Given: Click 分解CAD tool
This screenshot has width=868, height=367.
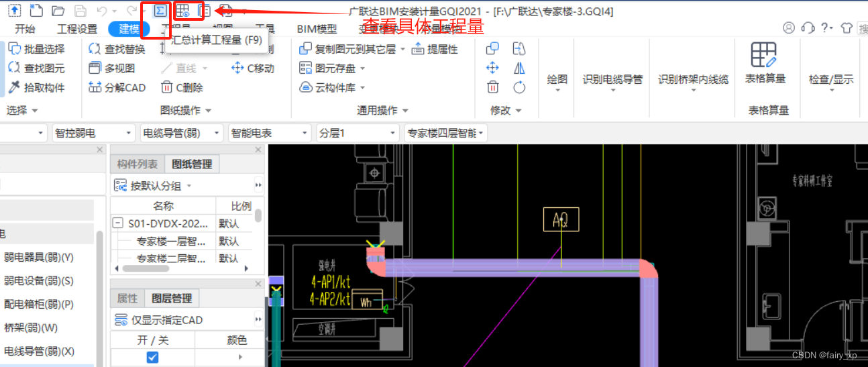Looking at the screenshot, I should coord(117,87).
